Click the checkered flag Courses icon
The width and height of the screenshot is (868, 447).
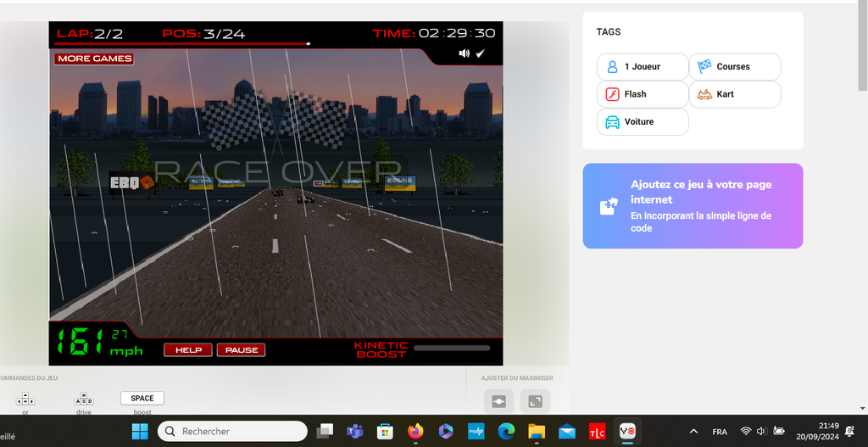pos(704,66)
